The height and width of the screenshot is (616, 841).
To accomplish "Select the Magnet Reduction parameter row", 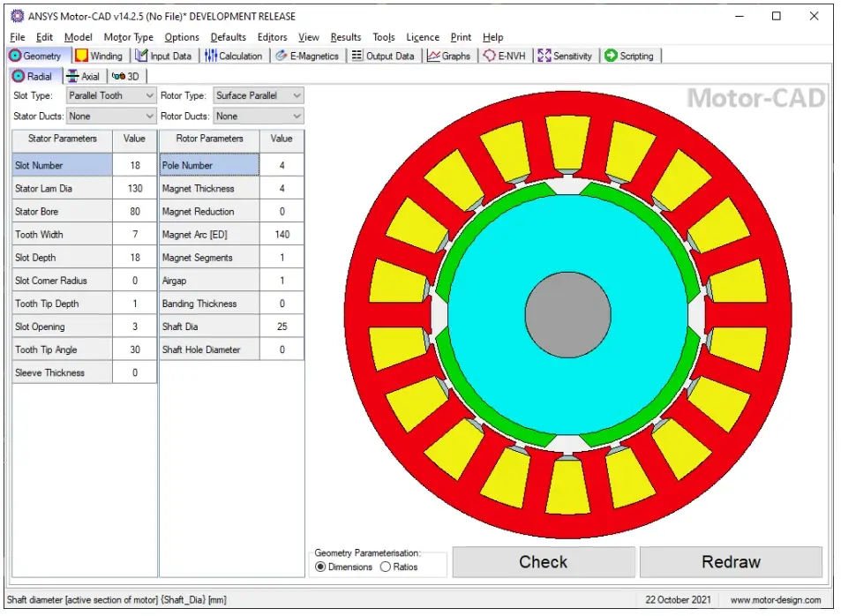I will (x=232, y=212).
